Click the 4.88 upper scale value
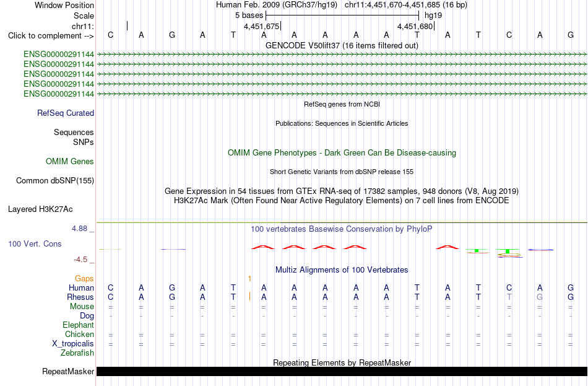588x386 pixels. (79, 228)
